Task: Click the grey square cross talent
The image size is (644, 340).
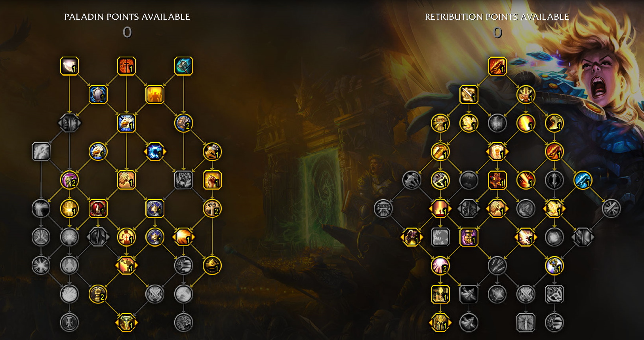Action: tap(526, 323)
